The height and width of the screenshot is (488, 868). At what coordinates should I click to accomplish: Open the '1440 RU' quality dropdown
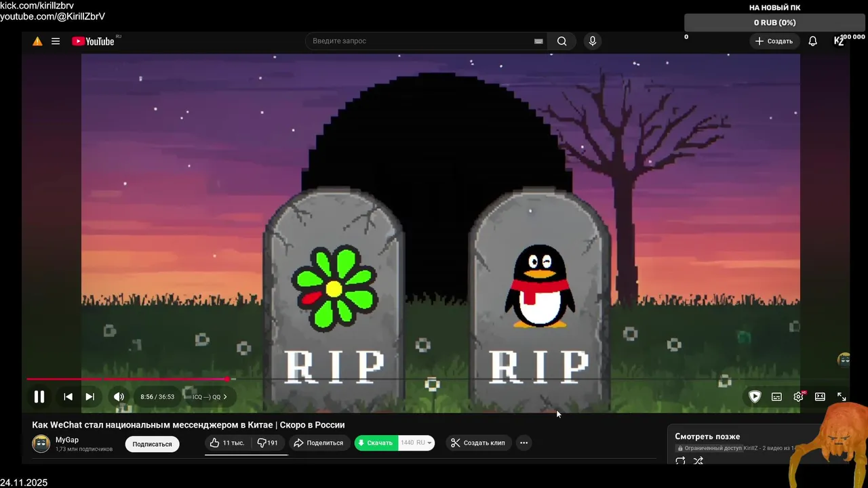(x=416, y=443)
